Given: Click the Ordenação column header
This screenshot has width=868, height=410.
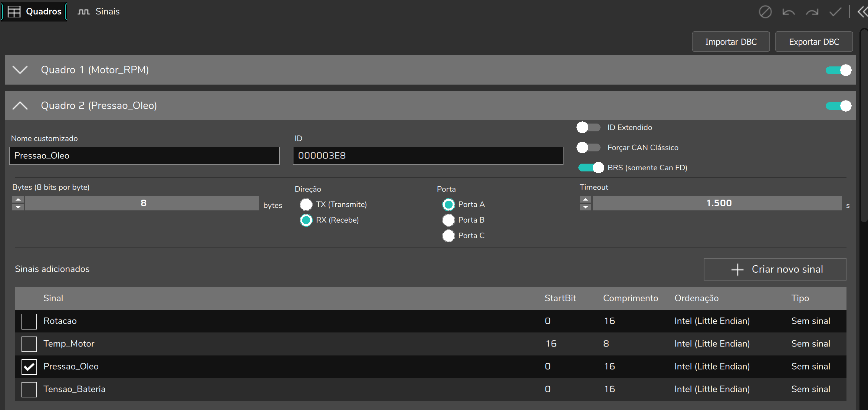Looking at the screenshot, I should pyautogui.click(x=697, y=298).
